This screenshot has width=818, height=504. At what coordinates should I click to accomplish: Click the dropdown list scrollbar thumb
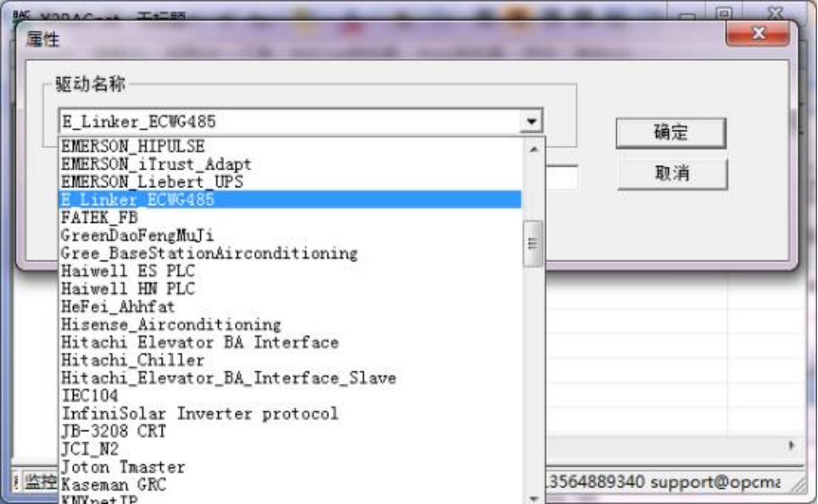(532, 243)
